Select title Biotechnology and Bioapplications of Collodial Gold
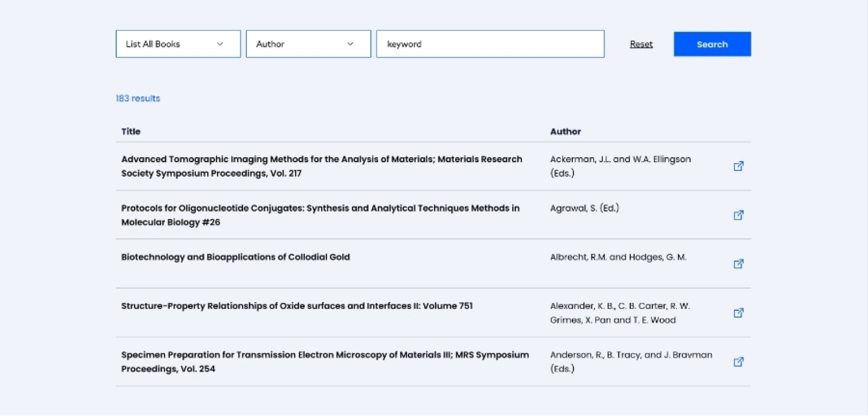 (235, 257)
